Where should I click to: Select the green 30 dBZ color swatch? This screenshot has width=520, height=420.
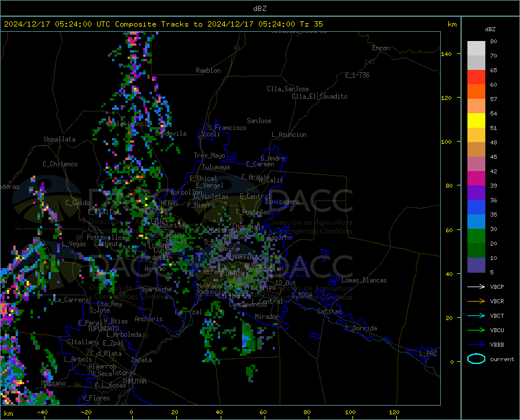pyautogui.click(x=476, y=236)
